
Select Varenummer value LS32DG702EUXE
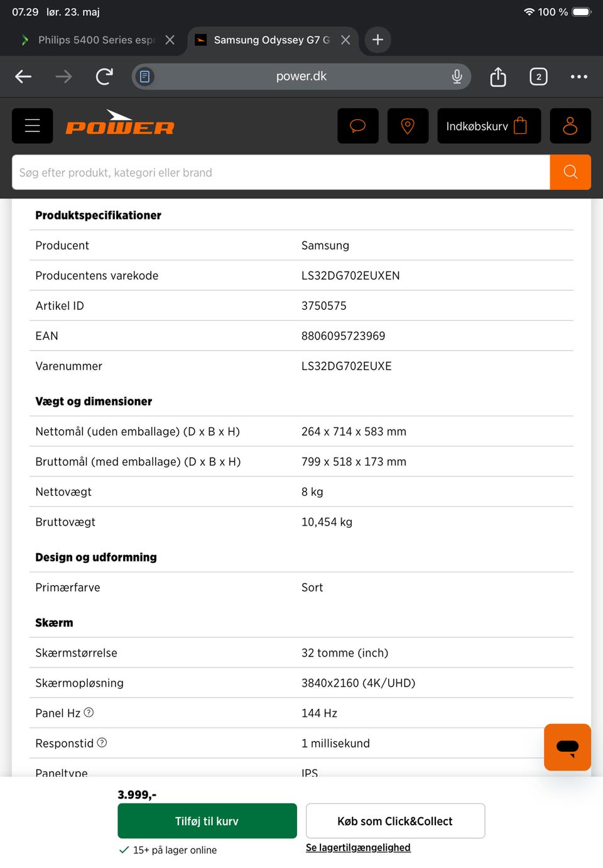pyautogui.click(x=346, y=366)
